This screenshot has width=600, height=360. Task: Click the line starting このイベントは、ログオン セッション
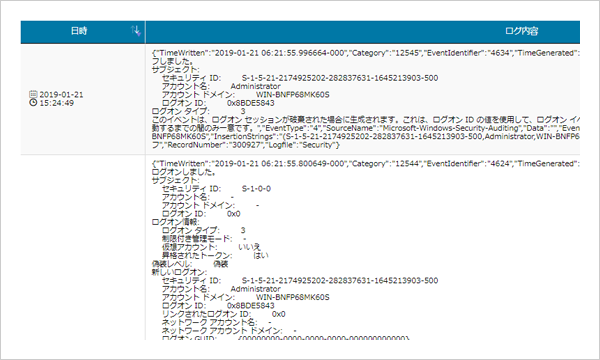click(366, 120)
